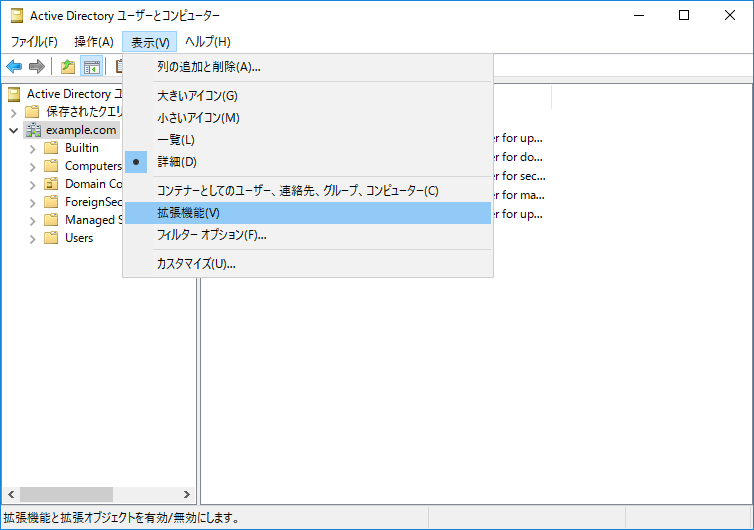Image resolution: width=754 pixels, height=530 pixels.
Task: Select the 詳細(D) view radio option
Action: coord(308,162)
